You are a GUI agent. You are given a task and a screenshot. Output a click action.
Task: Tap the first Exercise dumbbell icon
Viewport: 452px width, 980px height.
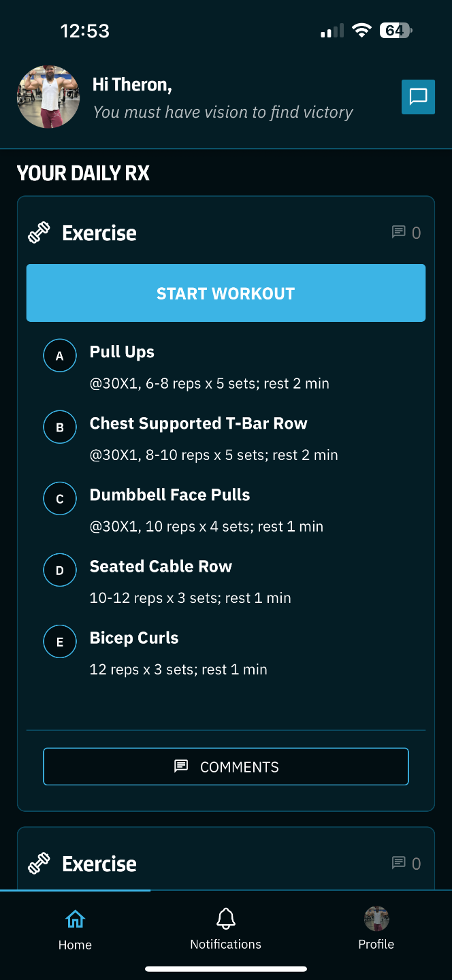pos(39,233)
